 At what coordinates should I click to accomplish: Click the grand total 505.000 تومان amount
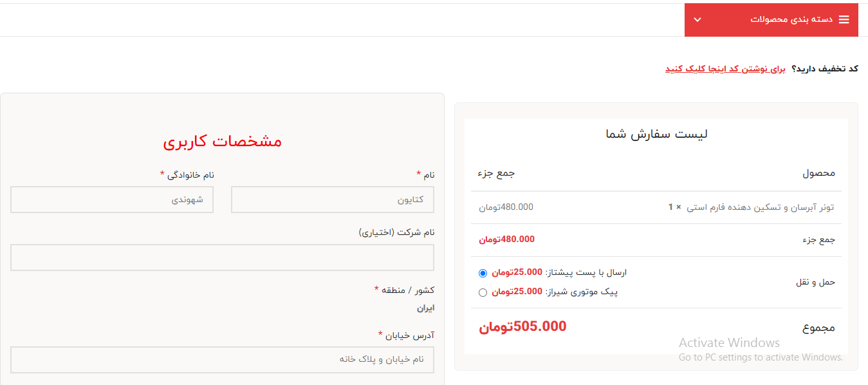(522, 327)
